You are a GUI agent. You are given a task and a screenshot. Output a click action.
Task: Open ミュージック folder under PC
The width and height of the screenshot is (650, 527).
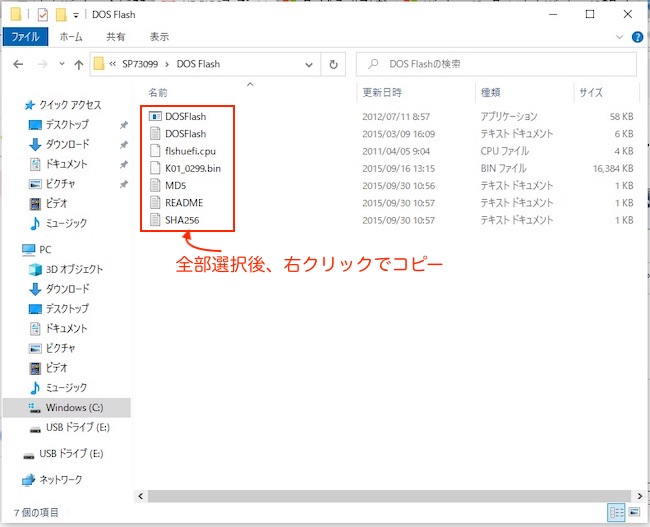tap(66, 388)
